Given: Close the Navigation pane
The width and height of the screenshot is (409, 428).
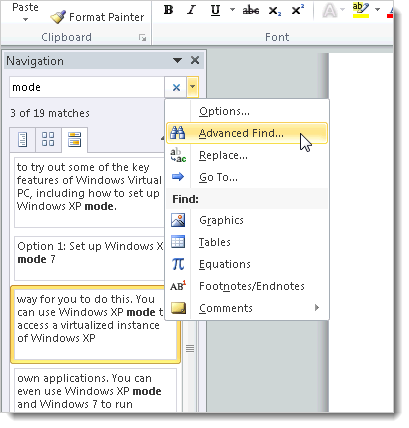Looking at the screenshot, I should click(195, 60).
